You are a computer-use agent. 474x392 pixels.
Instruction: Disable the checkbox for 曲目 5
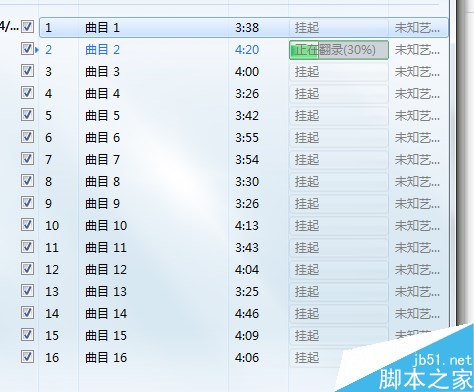[27, 114]
